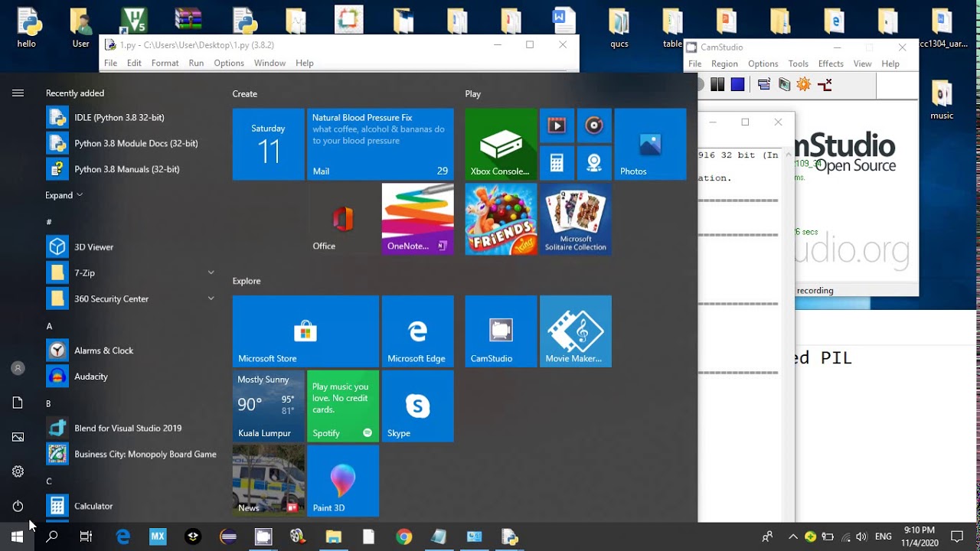Open the News tile
The image size is (980, 551).
[x=269, y=481]
